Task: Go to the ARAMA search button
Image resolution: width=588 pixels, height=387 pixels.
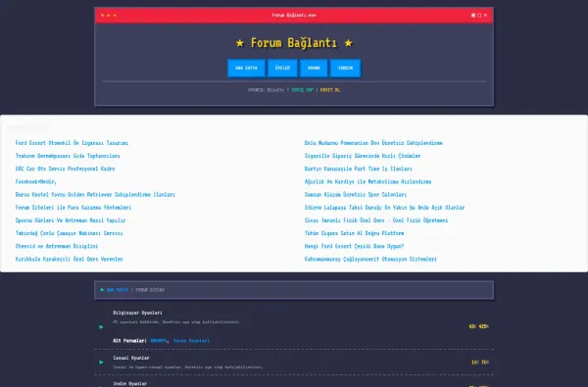Action: [x=314, y=68]
